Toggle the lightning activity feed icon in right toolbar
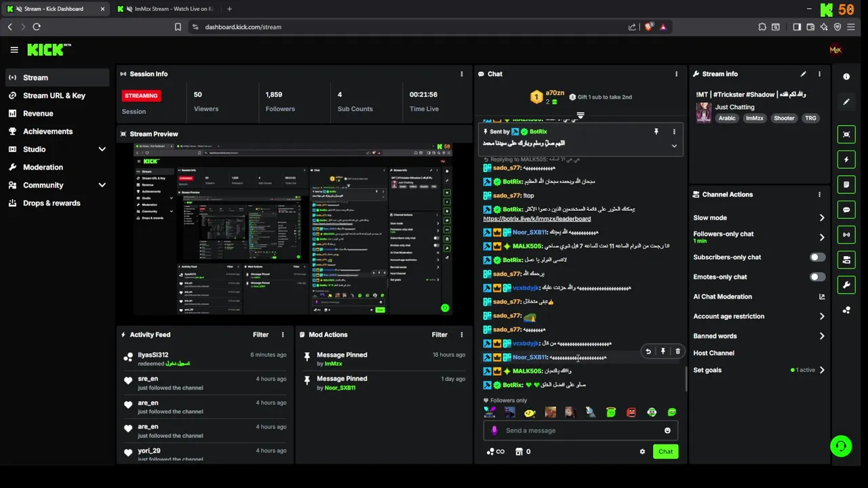This screenshot has height=488, width=868. 846,160
